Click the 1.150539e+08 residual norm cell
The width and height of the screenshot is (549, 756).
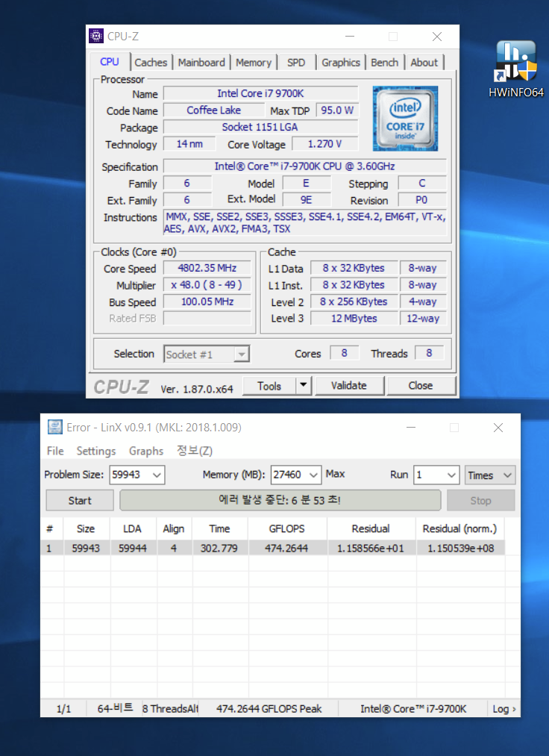point(460,549)
